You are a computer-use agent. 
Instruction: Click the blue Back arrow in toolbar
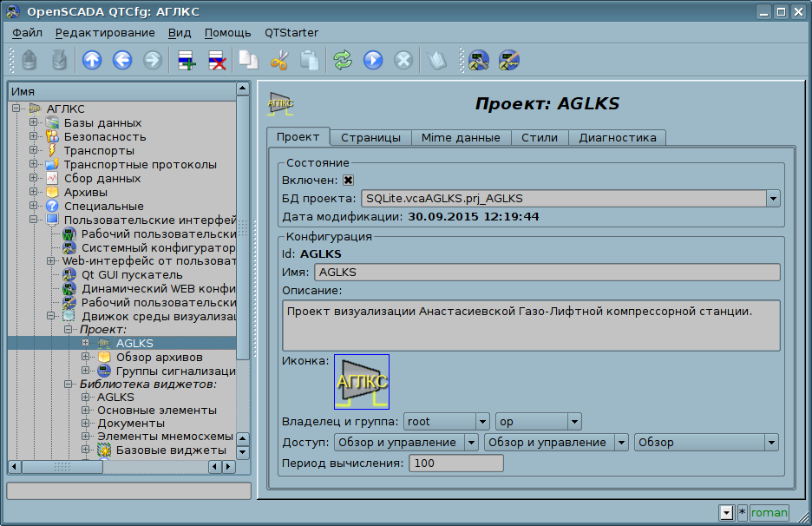point(122,60)
